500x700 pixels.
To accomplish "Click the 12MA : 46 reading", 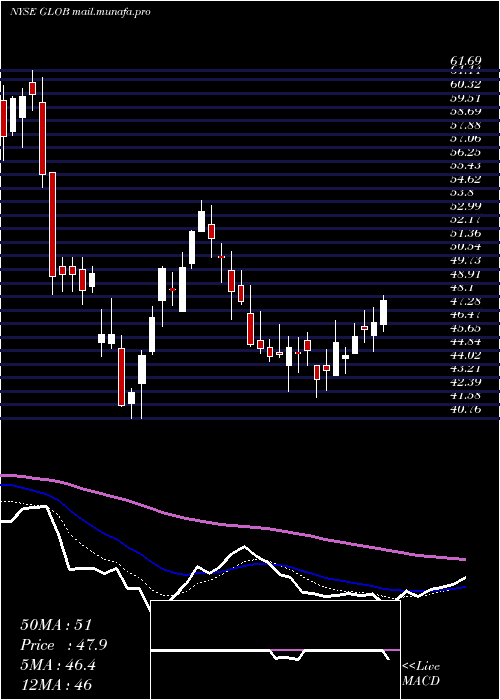I will pos(56,685).
